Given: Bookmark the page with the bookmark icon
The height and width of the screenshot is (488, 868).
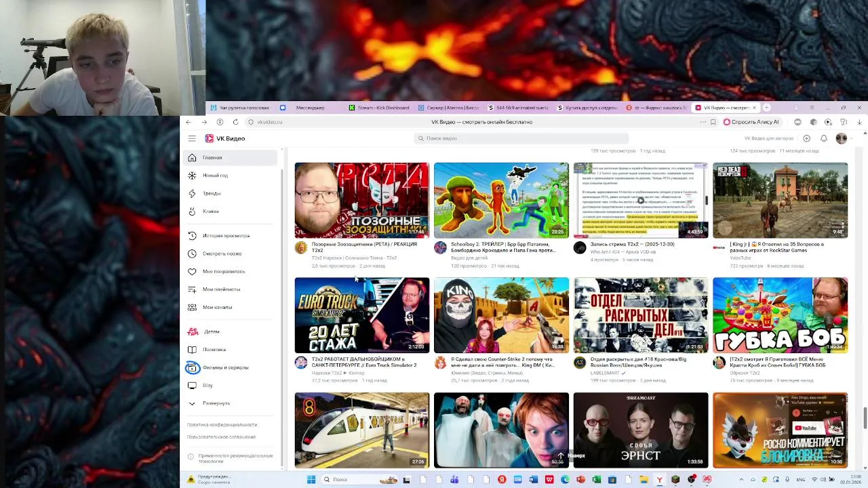Looking at the screenshot, I should (x=713, y=122).
